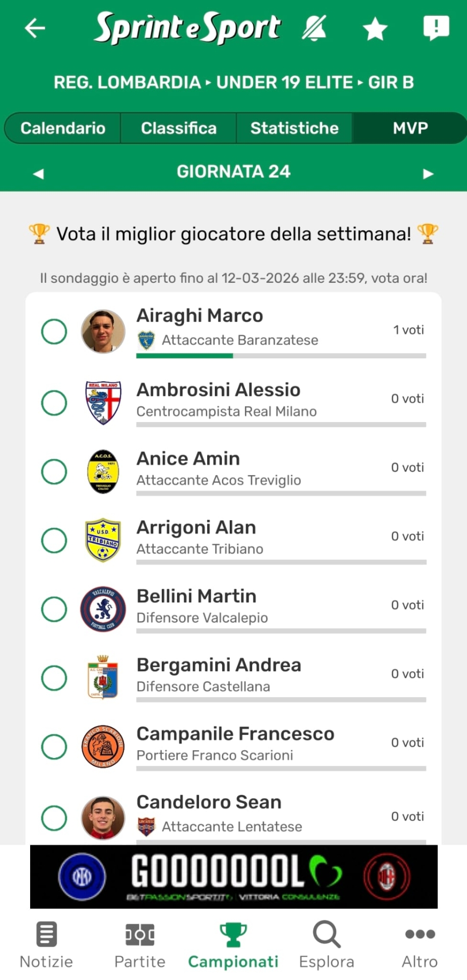Image resolution: width=467 pixels, height=980 pixels.
Task: Go to the next giornata arrow
Action: 428,174
